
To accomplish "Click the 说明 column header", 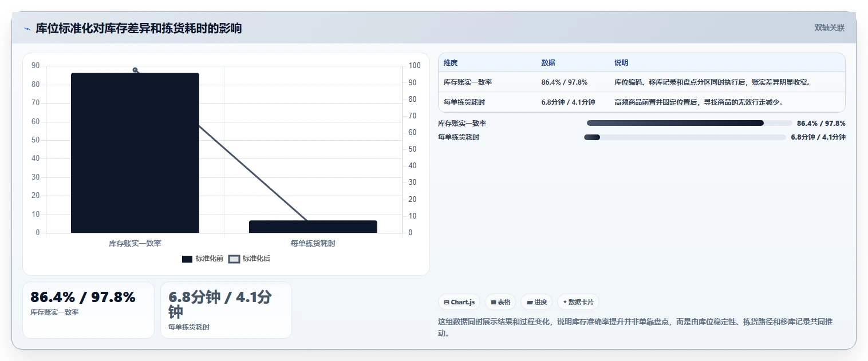I will [x=621, y=63].
